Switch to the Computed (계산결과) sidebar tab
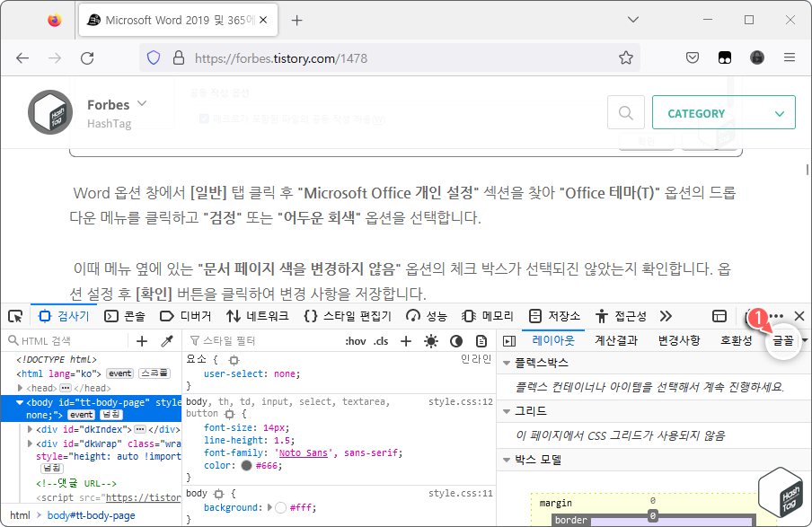 tap(615, 340)
